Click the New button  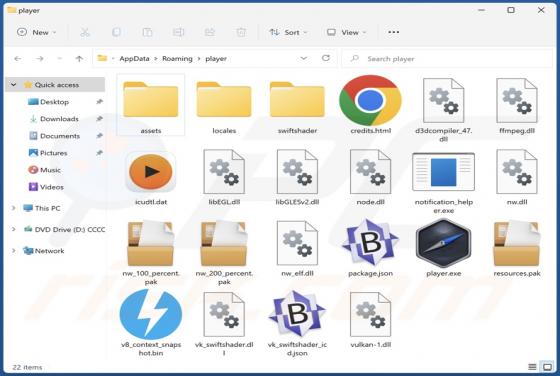(36, 32)
